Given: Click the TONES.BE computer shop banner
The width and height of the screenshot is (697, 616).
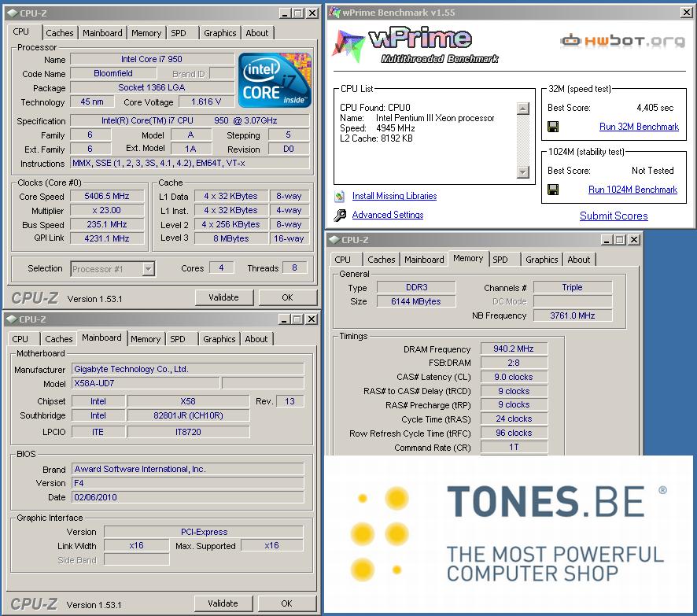Looking at the screenshot, I should point(508,534).
